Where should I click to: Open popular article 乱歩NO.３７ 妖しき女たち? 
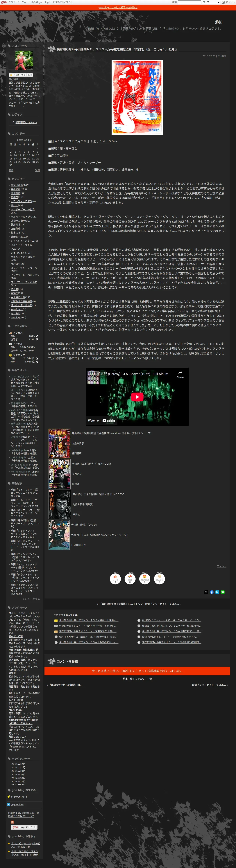click(172, 620)
